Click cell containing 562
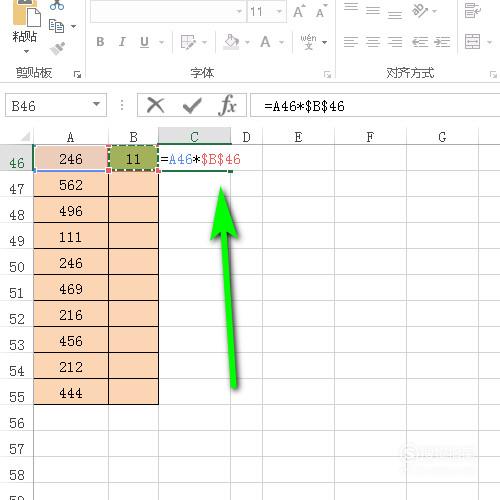The width and height of the screenshot is (500, 500). coord(71,184)
